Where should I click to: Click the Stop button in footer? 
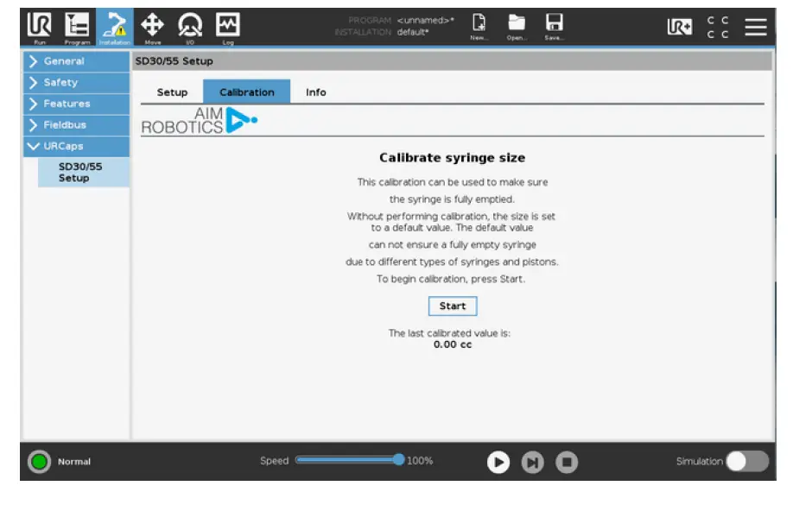point(567,462)
